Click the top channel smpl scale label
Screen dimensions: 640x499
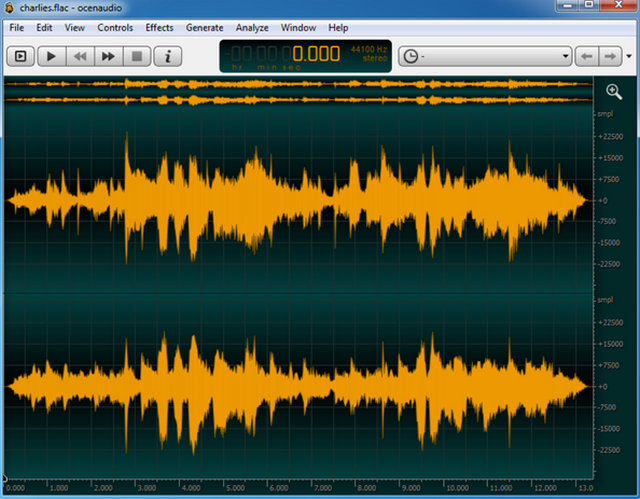pos(605,114)
